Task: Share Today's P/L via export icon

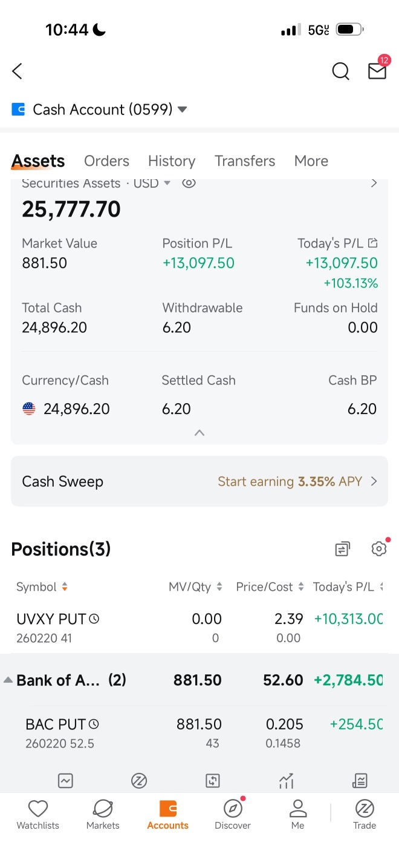Action: point(373,243)
